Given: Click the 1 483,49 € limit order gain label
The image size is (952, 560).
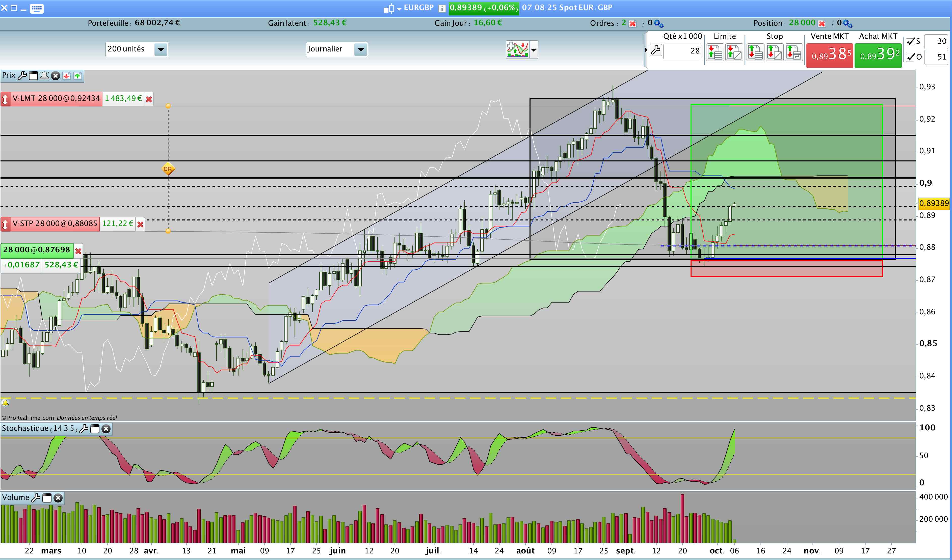Looking at the screenshot, I should (x=123, y=99).
